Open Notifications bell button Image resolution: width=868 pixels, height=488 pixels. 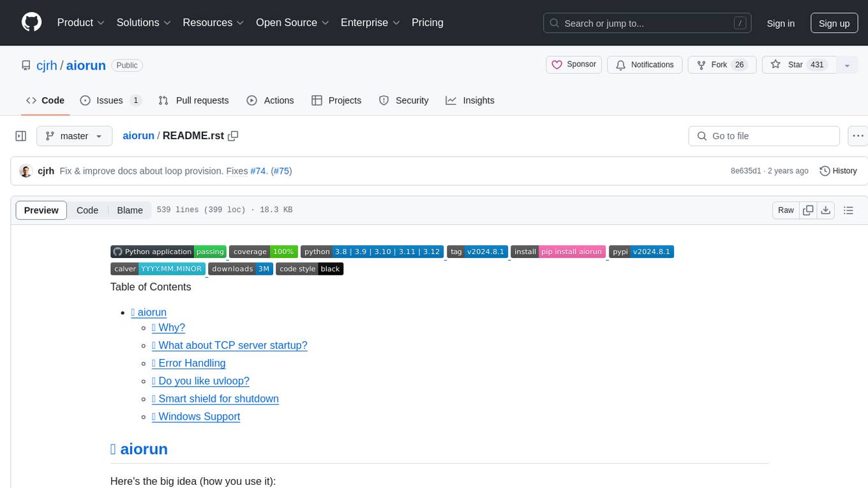(644, 65)
